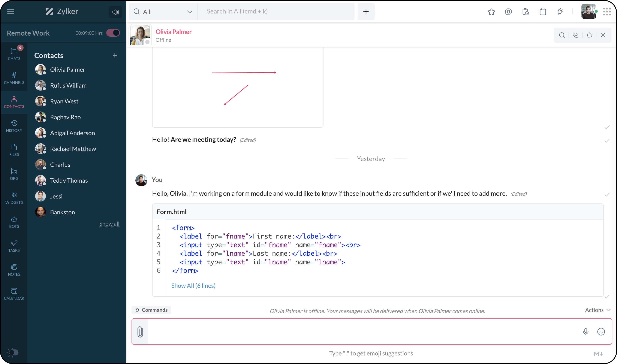The height and width of the screenshot is (364, 617).
Task: Navigate to Contacts section
Action: tap(14, 102)
